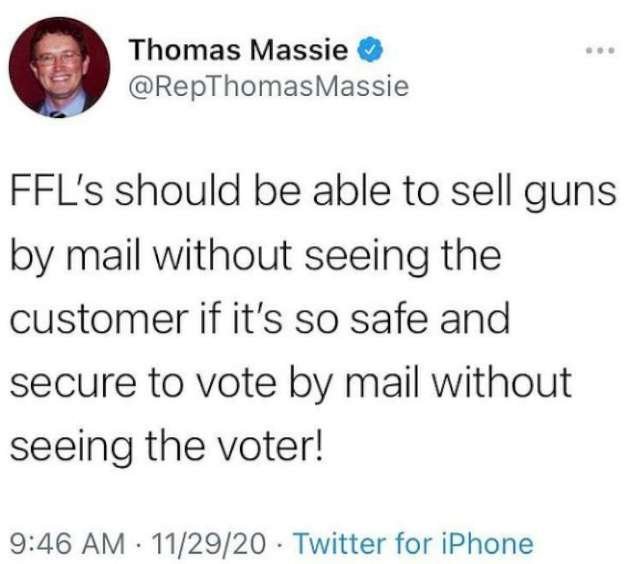Click the 11/29/20 date
630x564 pixels.
(210, 543)
